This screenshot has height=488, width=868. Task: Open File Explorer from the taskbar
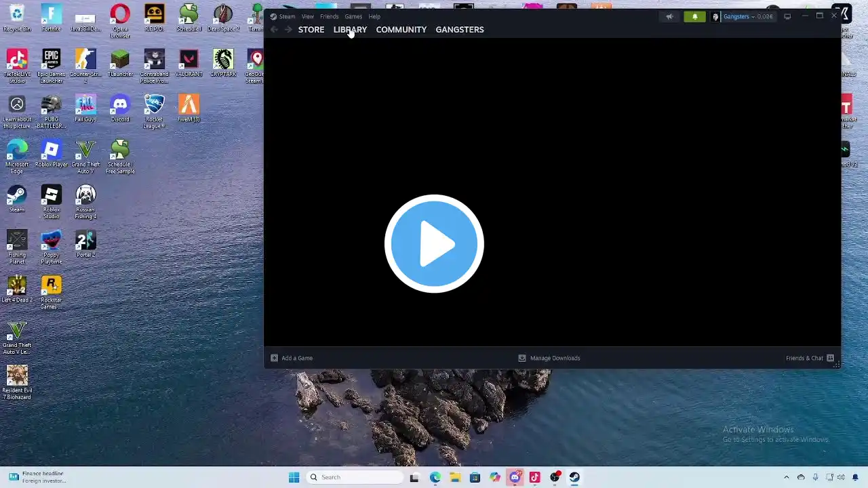coord(455,477)
